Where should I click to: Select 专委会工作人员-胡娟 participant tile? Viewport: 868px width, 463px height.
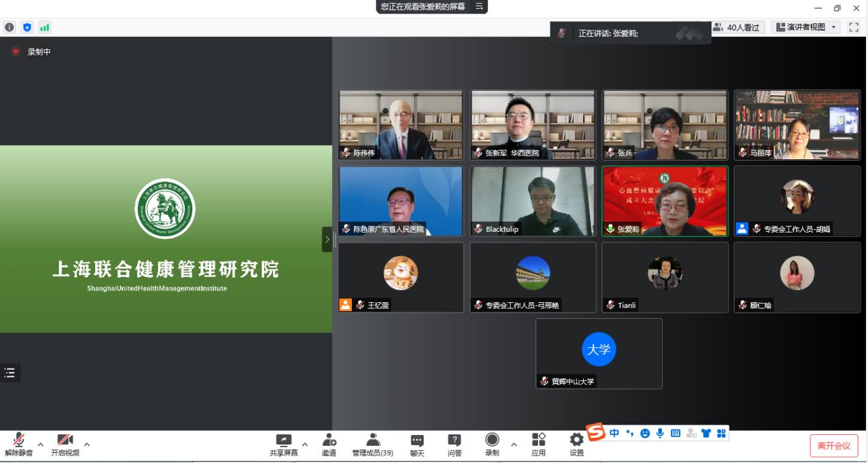coord(797,202)
